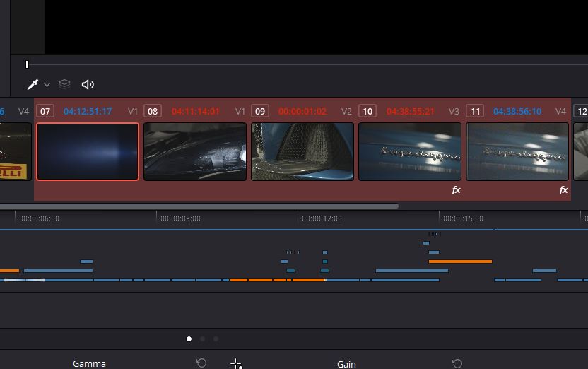Image resolution: width=588 pixels, height=369 pixels.
Task: Select the third page dot indicator
Action: coord(216,339)
